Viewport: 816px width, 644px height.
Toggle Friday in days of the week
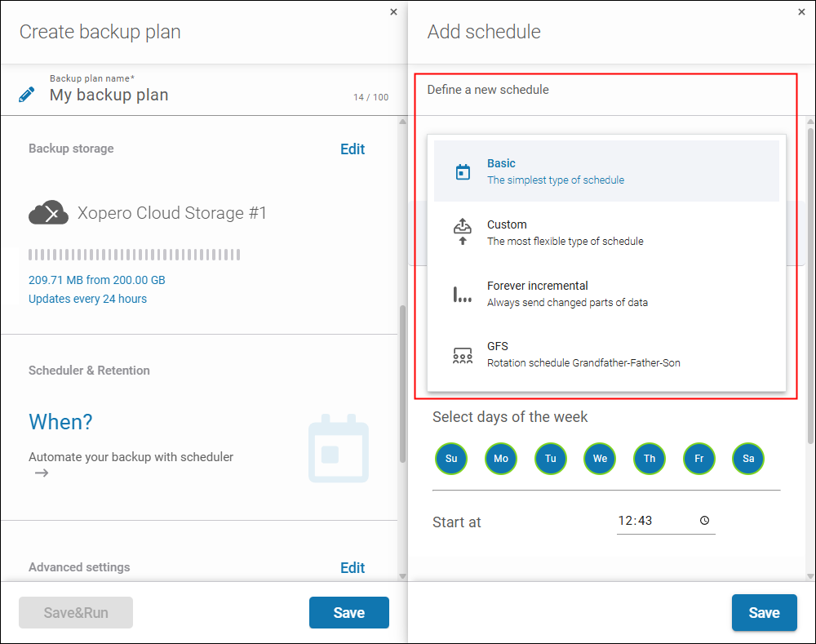pyautogui.click(x=699, y=459)
